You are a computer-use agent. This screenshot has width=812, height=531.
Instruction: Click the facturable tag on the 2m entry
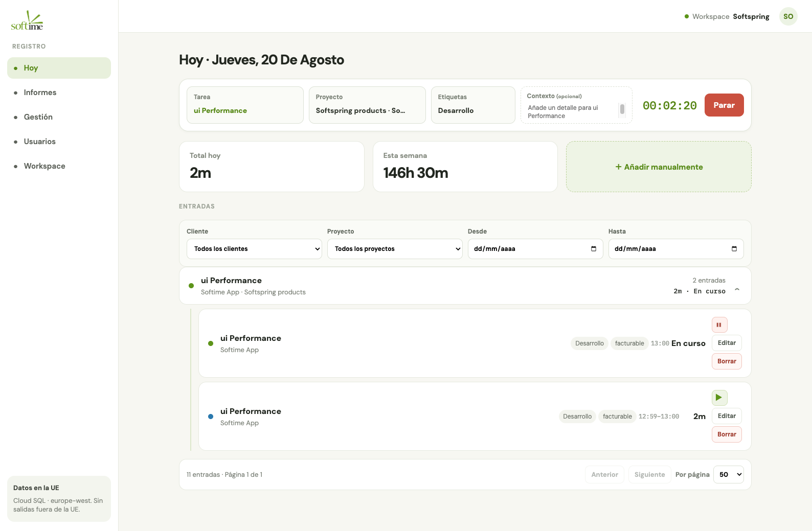(617, 417)
